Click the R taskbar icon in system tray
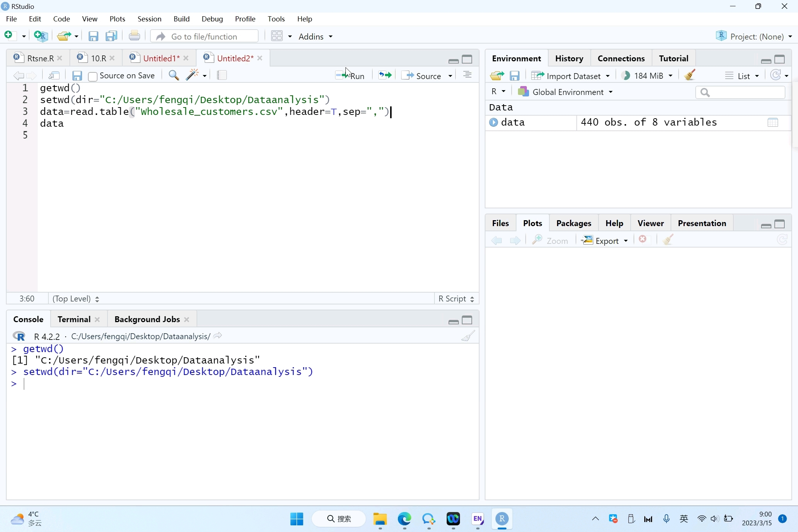This screenshot has height=532, width=798. [502, 518]
